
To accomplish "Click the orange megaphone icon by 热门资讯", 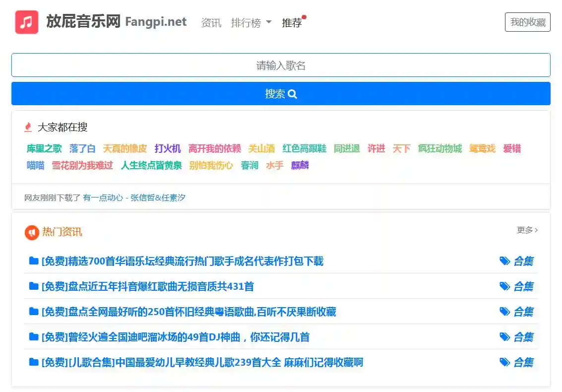I will [32, 232].
